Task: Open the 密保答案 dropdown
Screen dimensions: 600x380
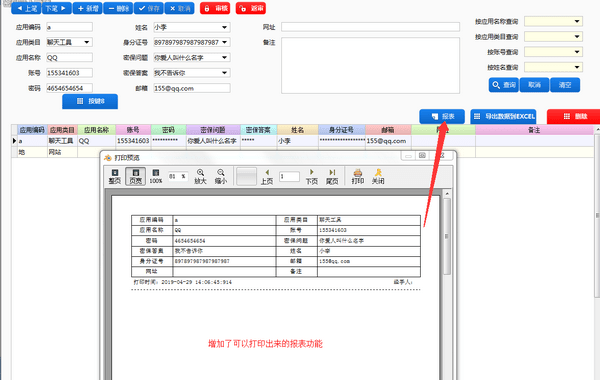Action: coord(225,73)
